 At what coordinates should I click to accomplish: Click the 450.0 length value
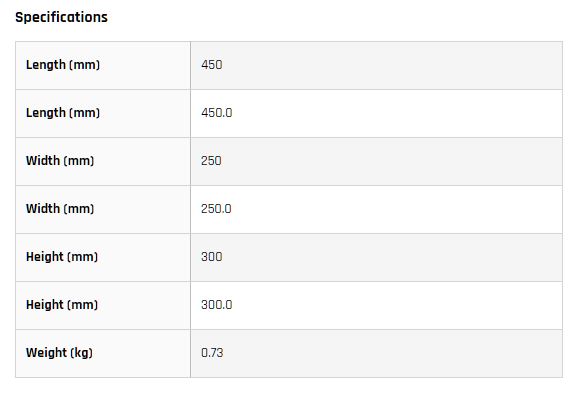pos(217,113)
